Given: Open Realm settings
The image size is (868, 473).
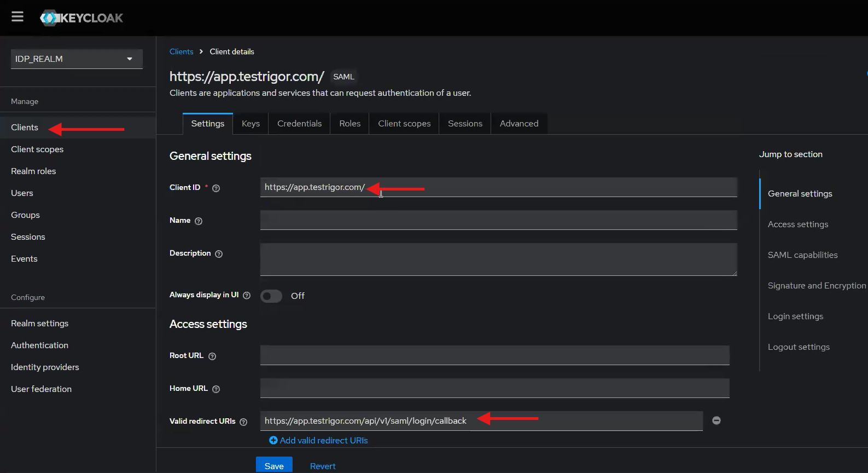Looking at the screenshot, I should click(78, 324).
